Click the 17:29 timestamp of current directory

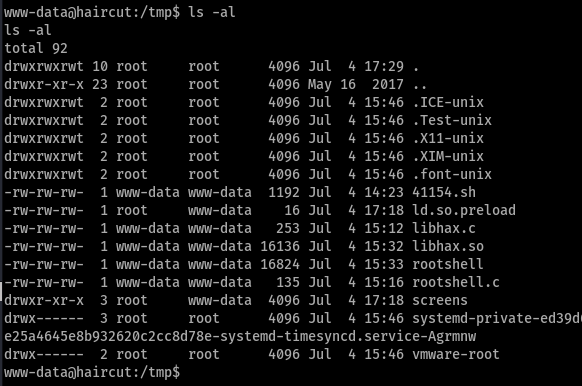pos(384,66)
